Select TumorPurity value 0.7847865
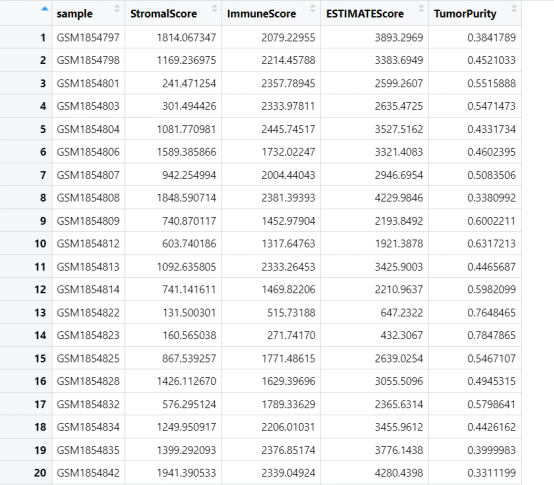The height and width of the screenshot is (485, 554). (x=491, y=335)
